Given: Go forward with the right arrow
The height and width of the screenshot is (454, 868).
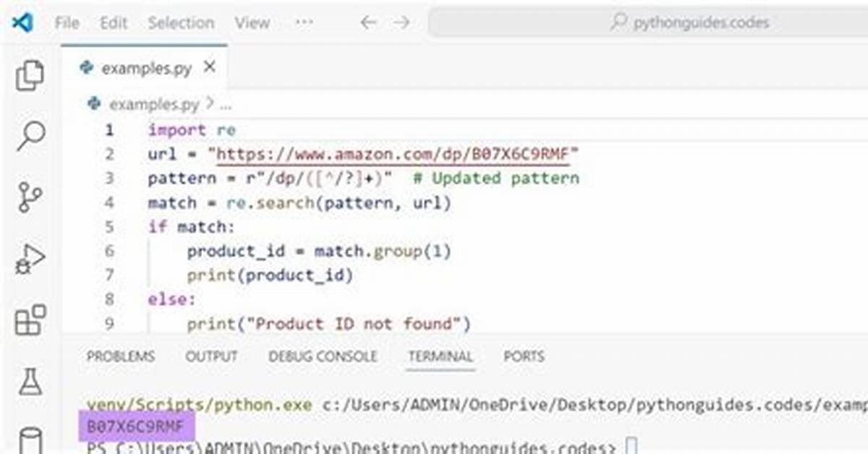Looking at the screenshot, I should 401,22.
